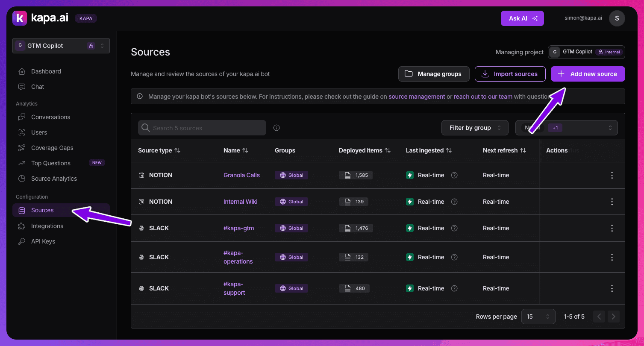The height and width of the screenshot is (346, 644).
Task: Go to Conversations analytics
Action: click(50, 117)
